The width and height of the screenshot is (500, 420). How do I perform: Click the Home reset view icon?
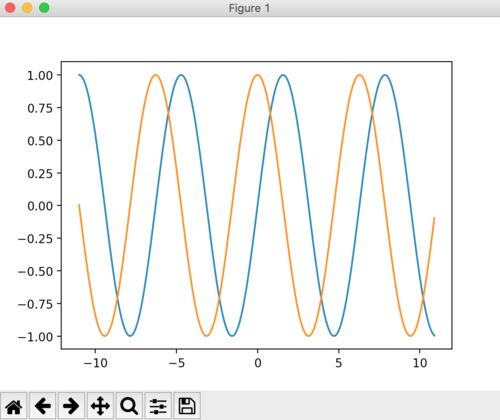point(14,406)
